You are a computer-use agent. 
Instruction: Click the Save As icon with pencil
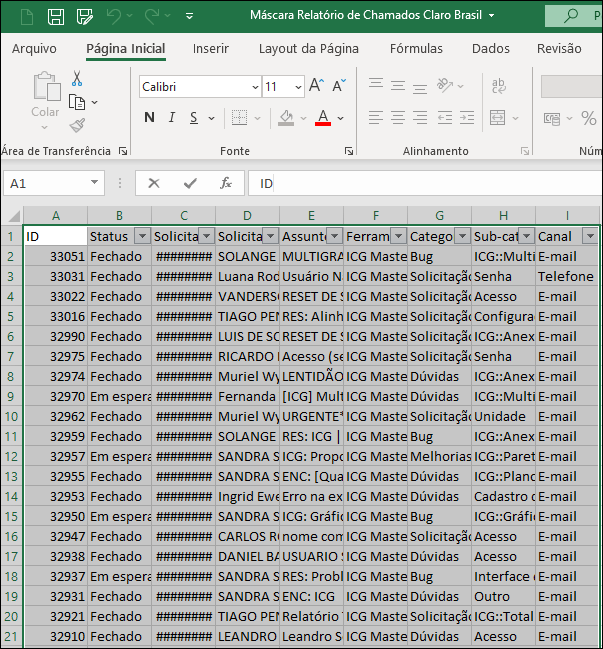[85, 17]
